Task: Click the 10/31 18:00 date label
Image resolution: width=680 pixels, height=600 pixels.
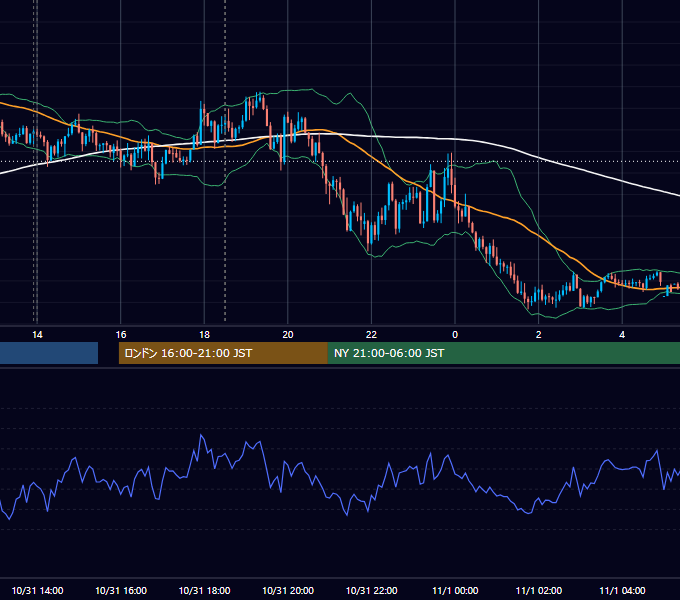Action: click(204, 590)
